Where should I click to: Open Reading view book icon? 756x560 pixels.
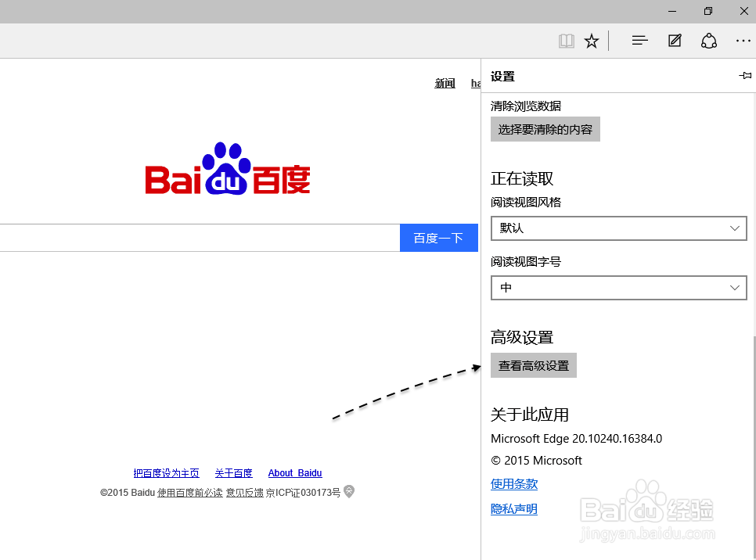click(x=567, y=41)
